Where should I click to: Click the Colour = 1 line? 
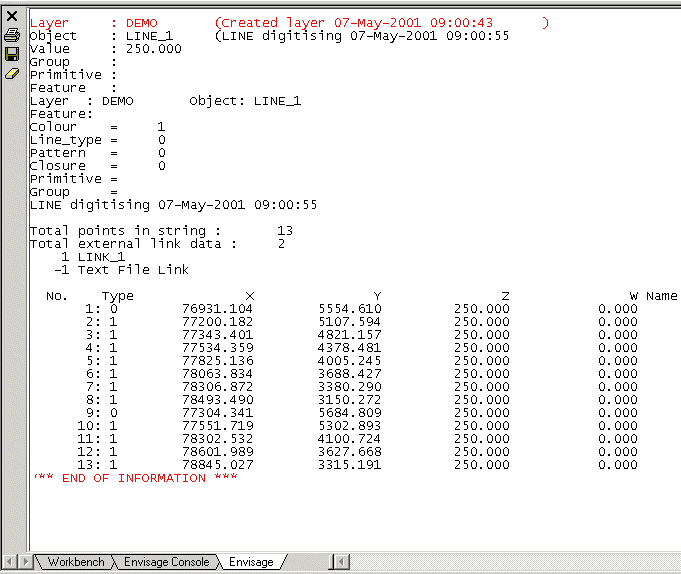[x=98, y=127]
